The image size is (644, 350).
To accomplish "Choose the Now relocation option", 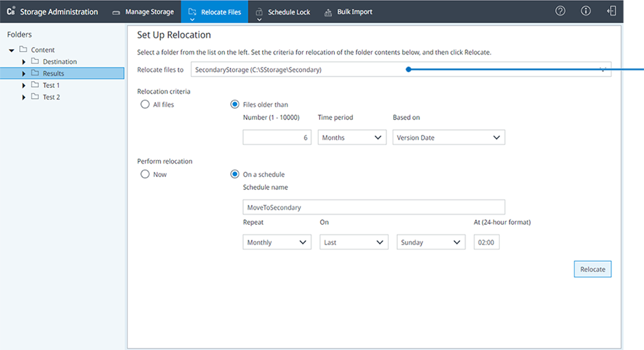I will (144, 174).
